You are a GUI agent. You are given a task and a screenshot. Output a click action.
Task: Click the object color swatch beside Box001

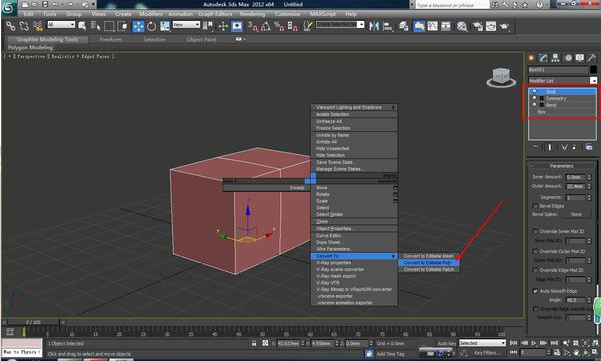593,70
